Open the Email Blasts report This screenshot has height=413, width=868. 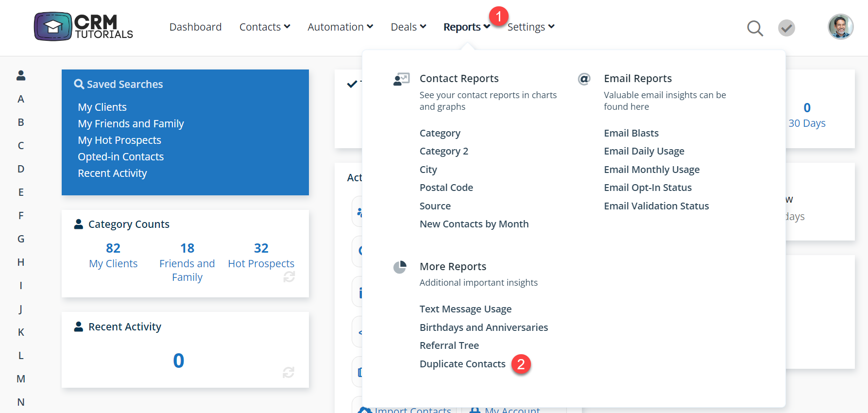click(631, 133)
